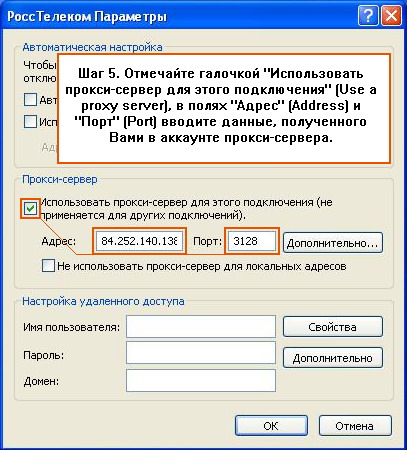Click the "Адрес:" label
Image resolution: width=407 pixels, height=450 pixels.
pos(59,241)
